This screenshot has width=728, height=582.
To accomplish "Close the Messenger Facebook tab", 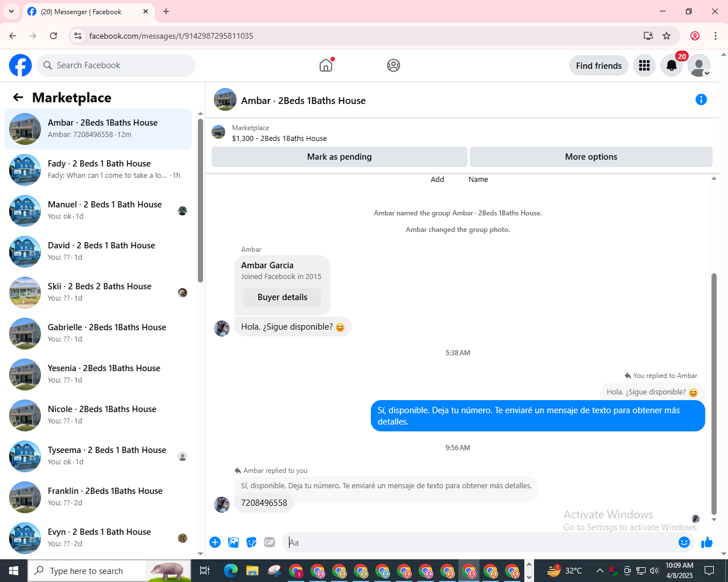I will click(x=146, y=11).
